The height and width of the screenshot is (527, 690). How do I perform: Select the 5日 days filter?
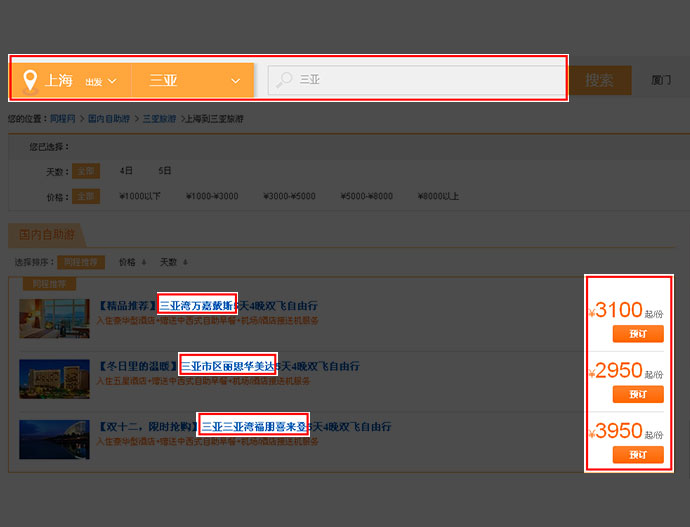(x=165, y=171)
